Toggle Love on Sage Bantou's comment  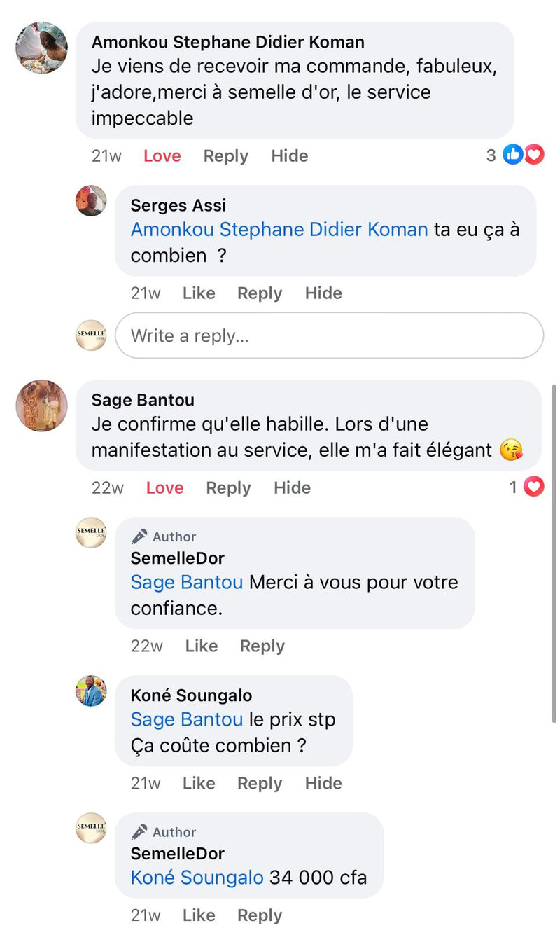tap(164, 488)
